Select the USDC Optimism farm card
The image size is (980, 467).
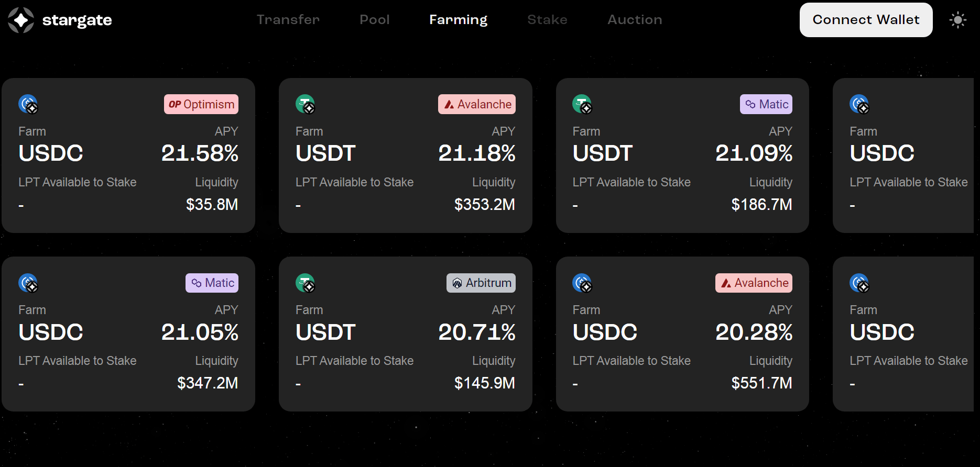(128, 155)
